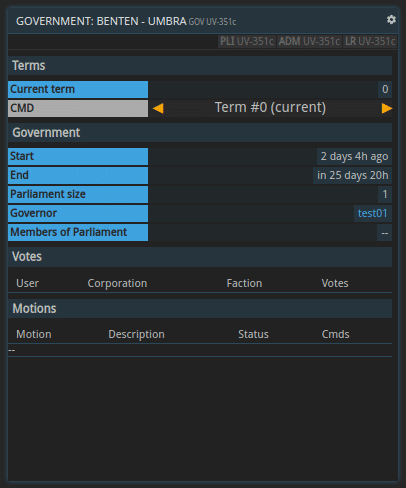This screenshot has height=488, width=406.
Task: Click the Terms section header
Action: point(200,66)
